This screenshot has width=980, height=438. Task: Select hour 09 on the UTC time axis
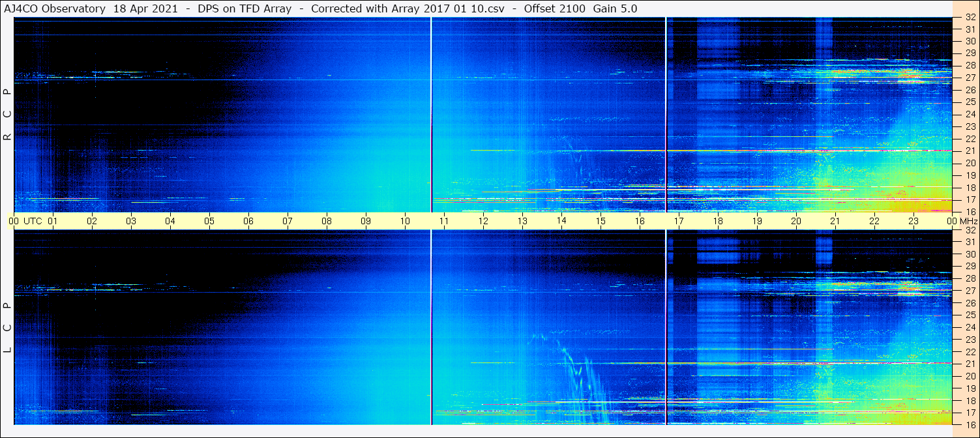[366, 221]
